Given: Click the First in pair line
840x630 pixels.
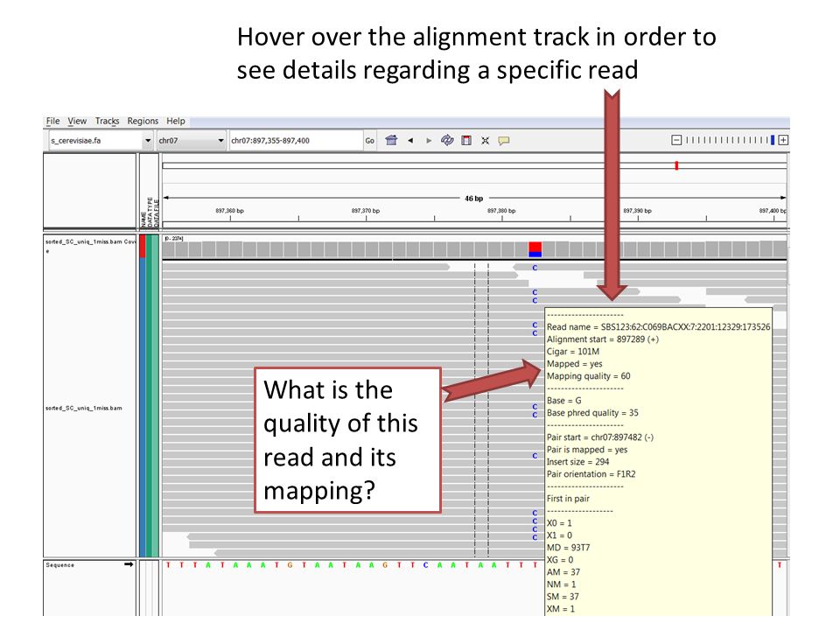Looking at the screenshot, I should [x=568, y=499].
